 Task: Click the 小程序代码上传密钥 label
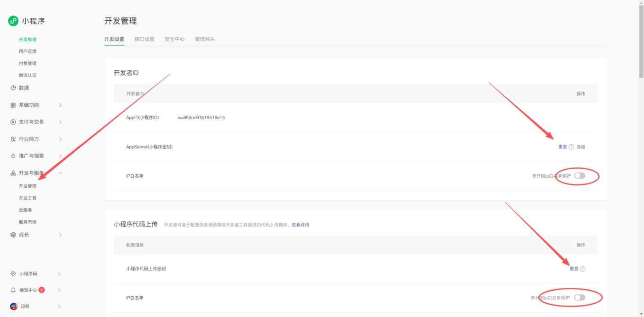tap(146, 269)
